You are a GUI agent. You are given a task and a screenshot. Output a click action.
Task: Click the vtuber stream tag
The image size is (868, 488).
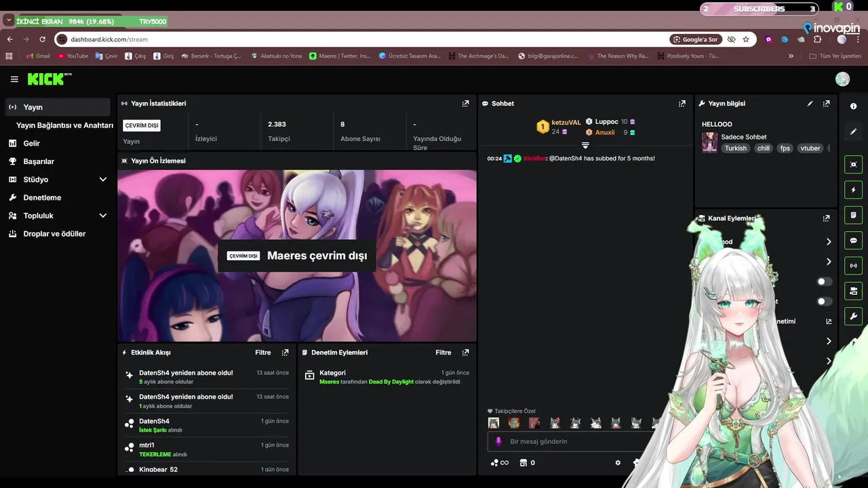[810, 148]
